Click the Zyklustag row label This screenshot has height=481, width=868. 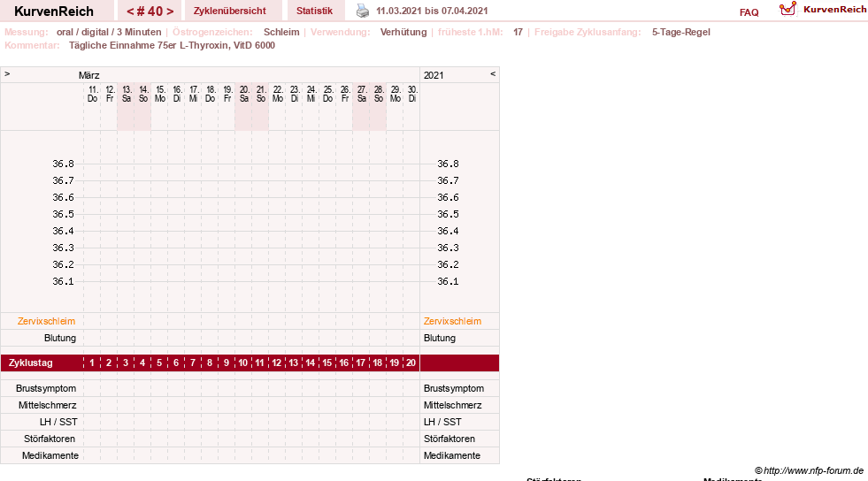(31, 363)
